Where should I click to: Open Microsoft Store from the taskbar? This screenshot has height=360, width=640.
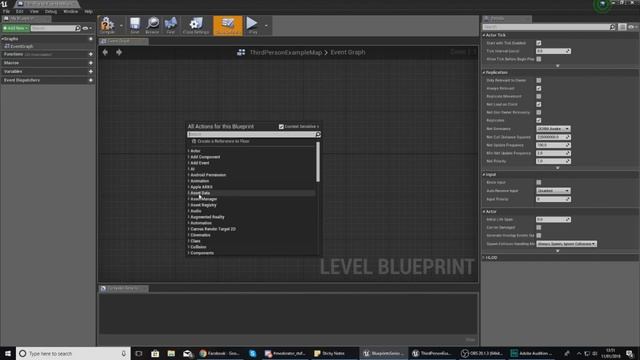tap(155, 353)
